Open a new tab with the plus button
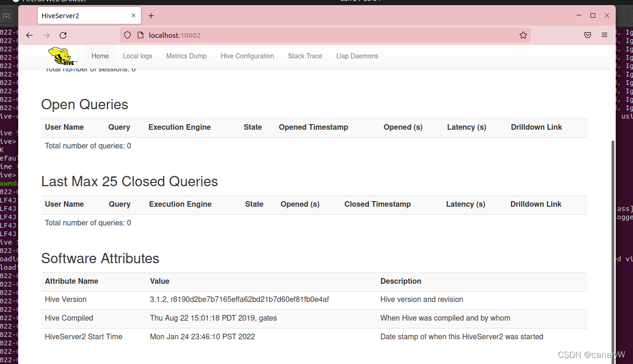This screenshot has width=633, height=364. click(x=151, y=16)
